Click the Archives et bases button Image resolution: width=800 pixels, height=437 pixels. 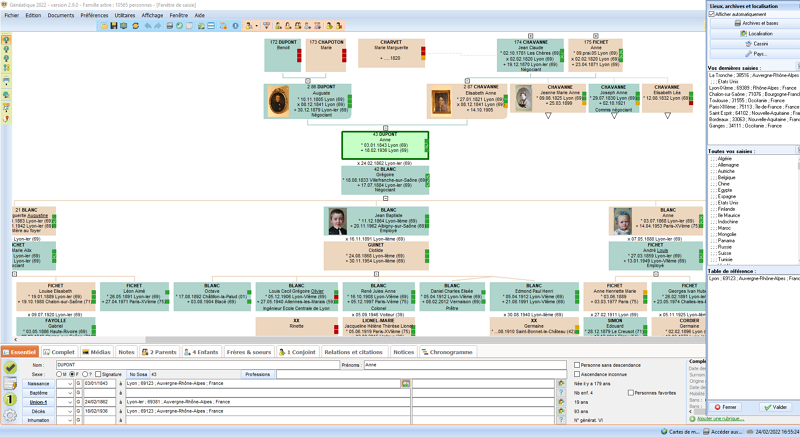(x=756, y=23)
